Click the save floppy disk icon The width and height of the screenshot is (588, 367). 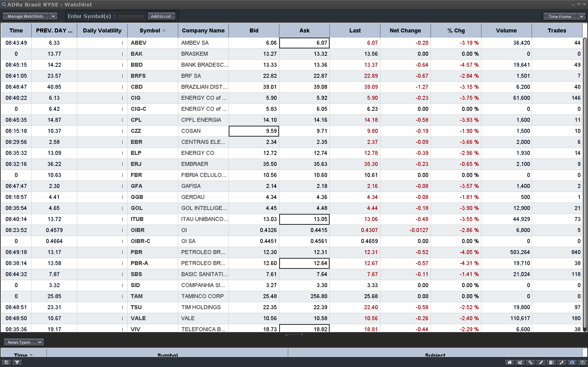(6, 362)
